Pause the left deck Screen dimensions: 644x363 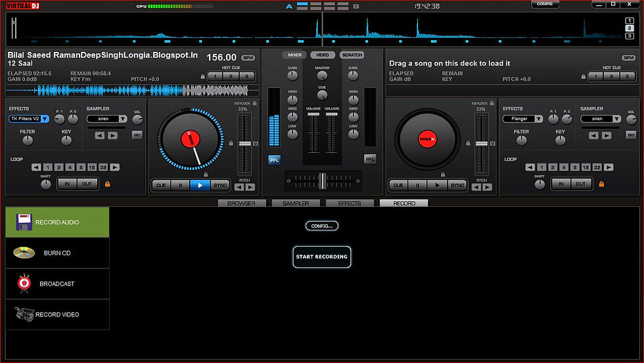(180, 185)
